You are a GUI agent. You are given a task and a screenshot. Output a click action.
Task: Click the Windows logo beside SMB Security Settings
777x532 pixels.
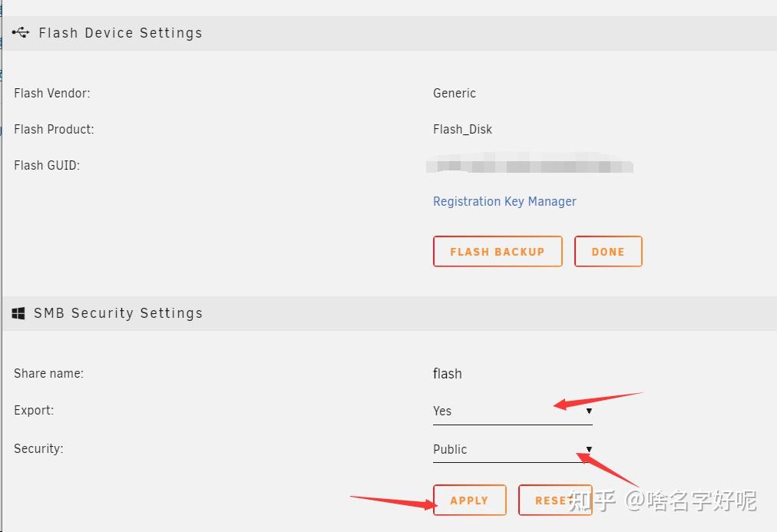click(19, 313)
